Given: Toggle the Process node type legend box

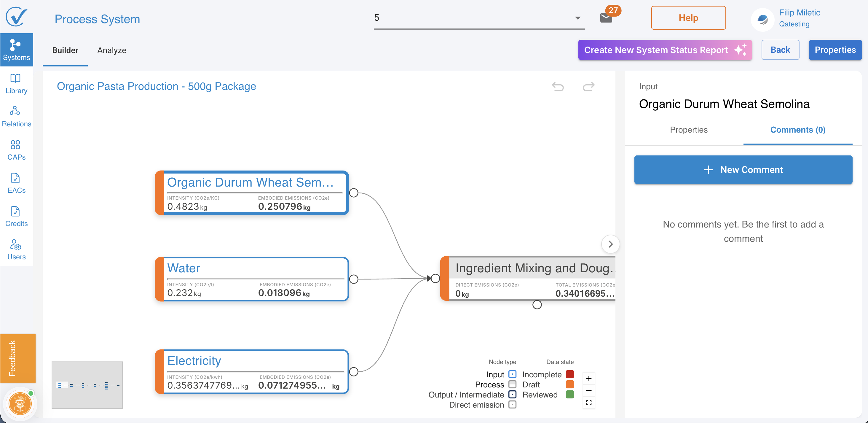Looking at the screenshot, I should click(x=512, y=384).
